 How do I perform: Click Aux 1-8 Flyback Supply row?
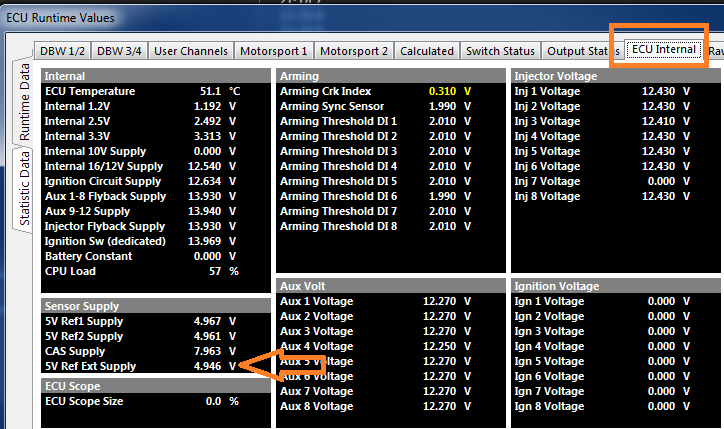tap(156, 196)
